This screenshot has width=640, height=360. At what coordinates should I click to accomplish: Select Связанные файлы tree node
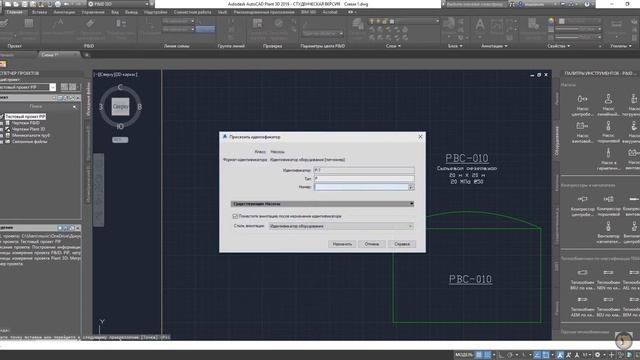coord(29,142)
